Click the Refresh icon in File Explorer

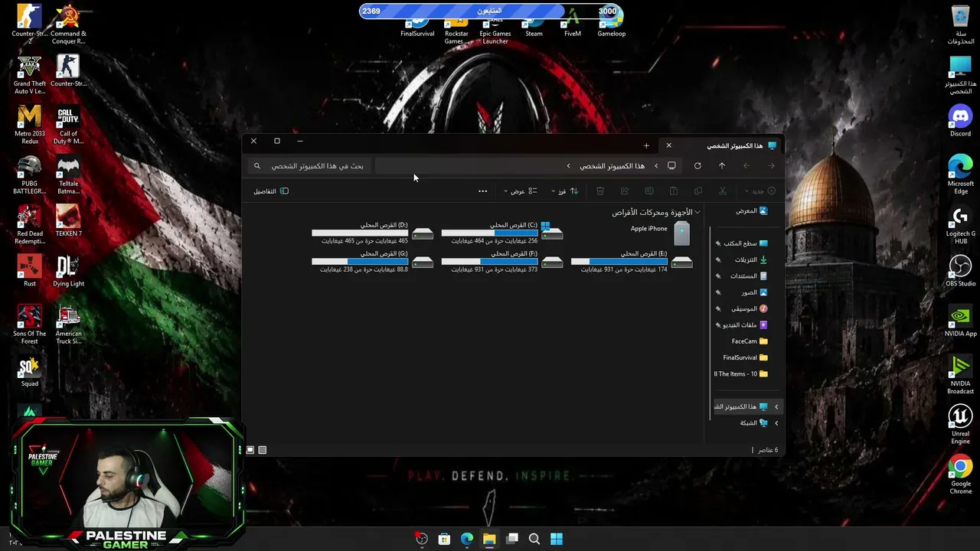point(697,166)
